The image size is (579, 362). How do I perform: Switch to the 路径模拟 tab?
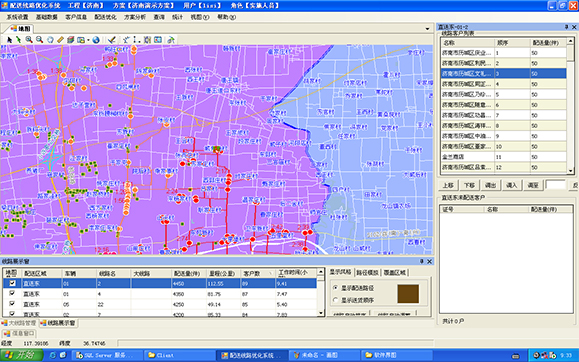[x=367, y=273]
